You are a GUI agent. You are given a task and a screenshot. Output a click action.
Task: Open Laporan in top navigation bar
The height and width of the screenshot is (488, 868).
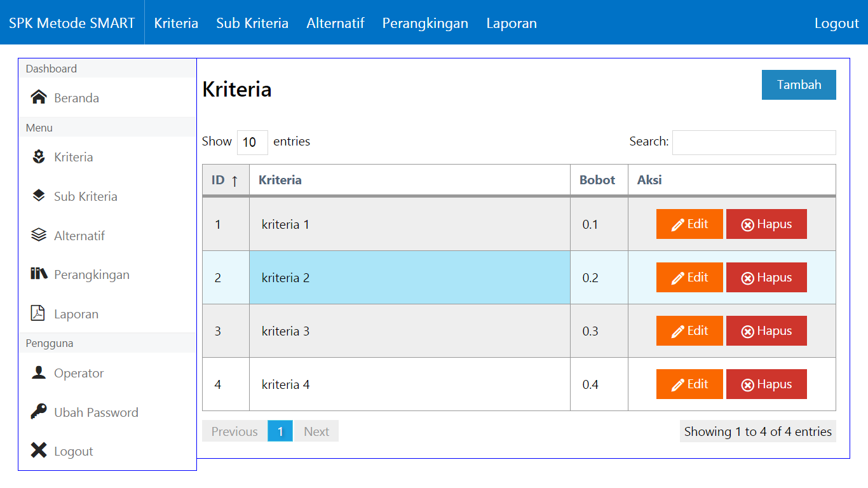[x=512, y=23]
